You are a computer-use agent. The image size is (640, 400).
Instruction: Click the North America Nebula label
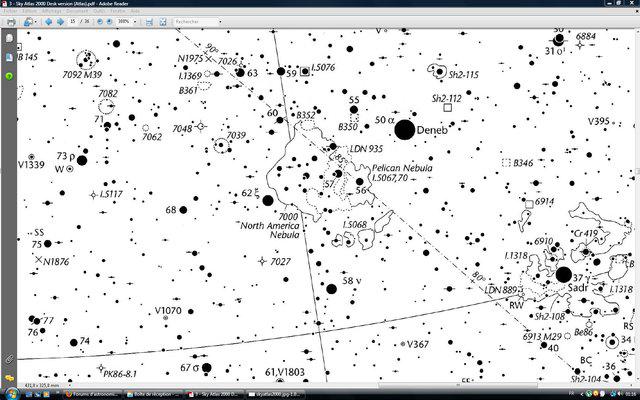(x=270, y=226)
